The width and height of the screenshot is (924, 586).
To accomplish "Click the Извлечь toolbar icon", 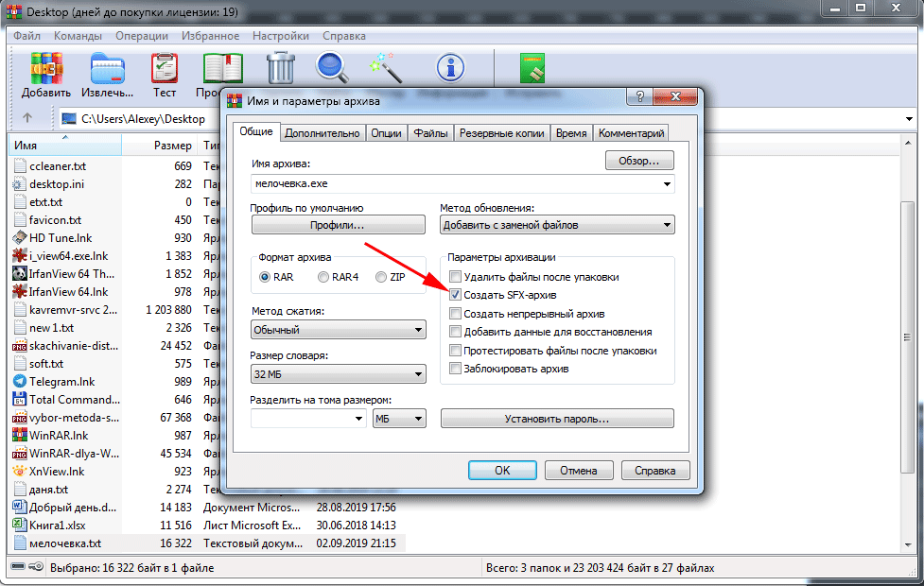I will (107, 68).
